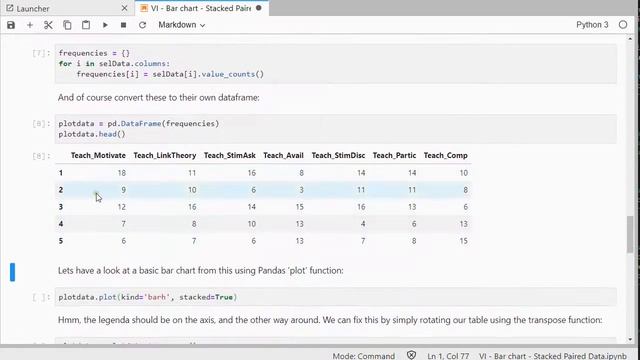Click the input prompt [7]
Screen dimensions: 640x360
41,53
